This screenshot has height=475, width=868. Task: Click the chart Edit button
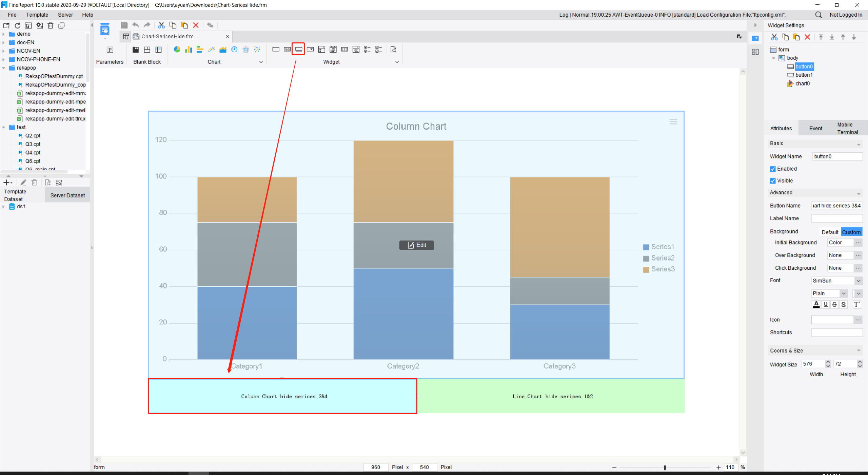click(416, 245)
